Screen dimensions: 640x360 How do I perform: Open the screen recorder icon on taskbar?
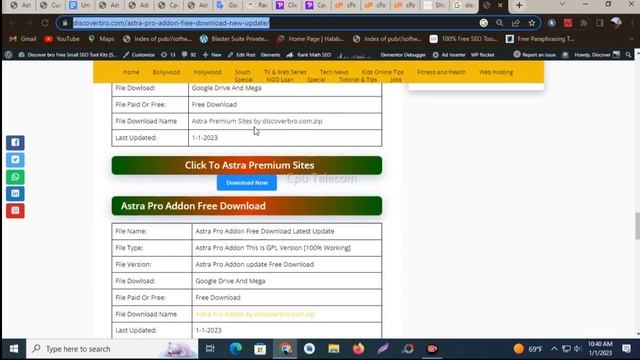click(x=432, y=349)
